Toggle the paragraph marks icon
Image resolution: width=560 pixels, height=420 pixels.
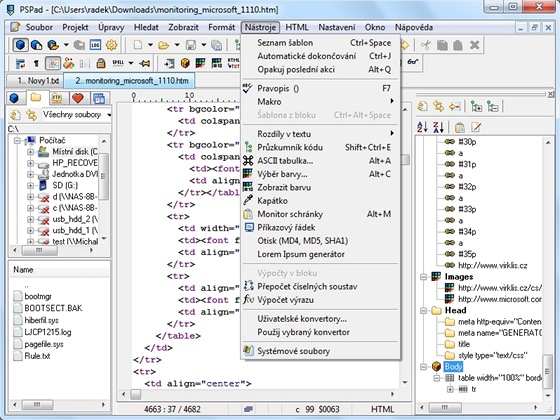(x=36, y=63)
